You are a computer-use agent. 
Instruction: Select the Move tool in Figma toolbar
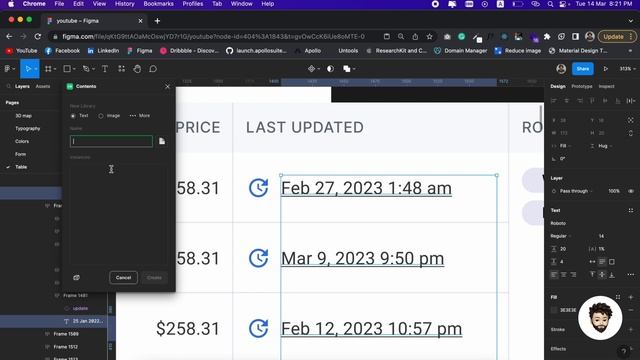(28, 69)
